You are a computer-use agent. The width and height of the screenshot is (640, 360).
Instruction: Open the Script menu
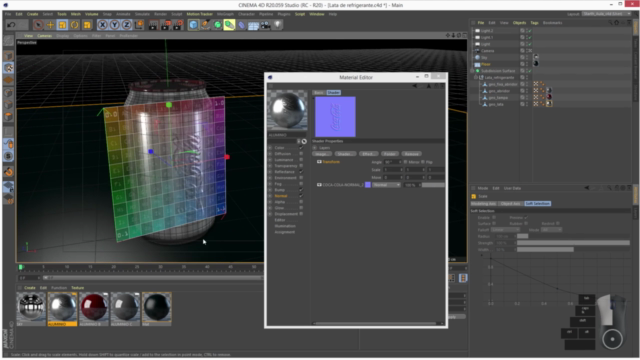click(300, 14)
